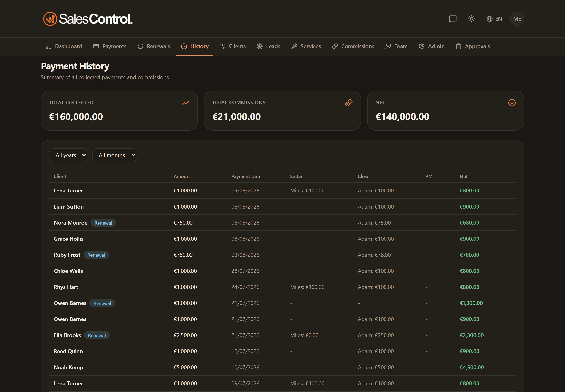565x392 pixels.
Task: Click the Renewal badge beside Ella Brooks
Action: (97, 335)
